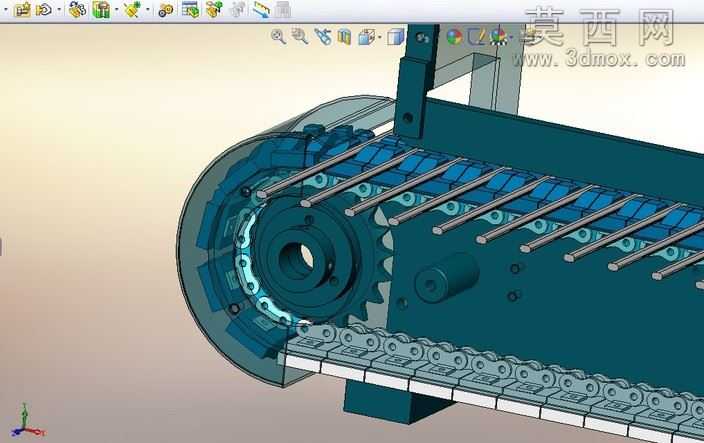Expand the View Orientation dropdown arrow
Image resolution: width=704 pixels, height=443 pixels.
(380, 37)
